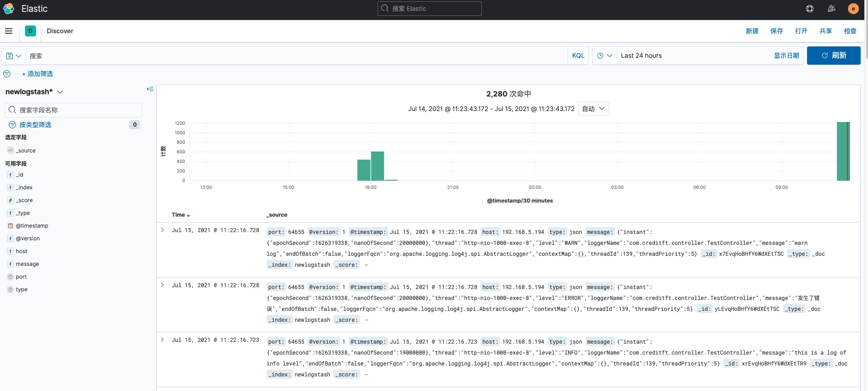Toggle the KQL query language switch
868x391 pixels.
[x=578, y=56]
